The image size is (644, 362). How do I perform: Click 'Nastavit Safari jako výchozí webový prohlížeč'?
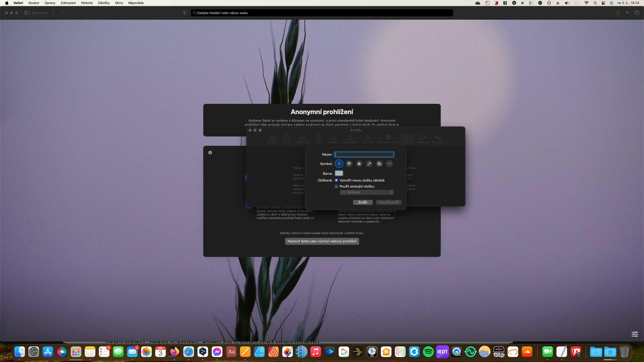322,241
